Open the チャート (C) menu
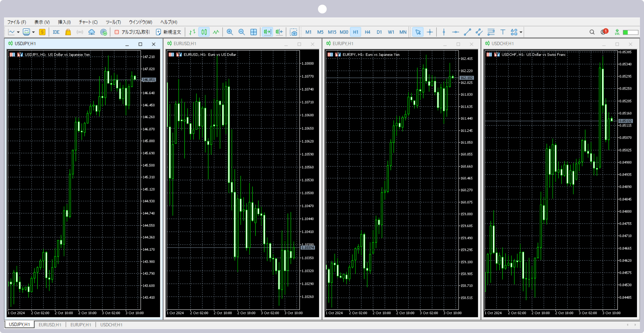644x333 pixels. (x=88, y=22)
